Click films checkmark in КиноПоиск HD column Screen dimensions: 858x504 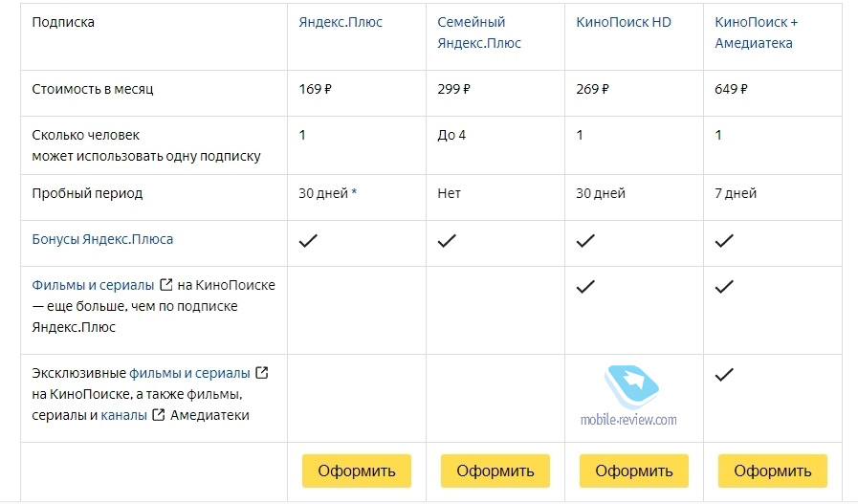click(x=585, y=286)
